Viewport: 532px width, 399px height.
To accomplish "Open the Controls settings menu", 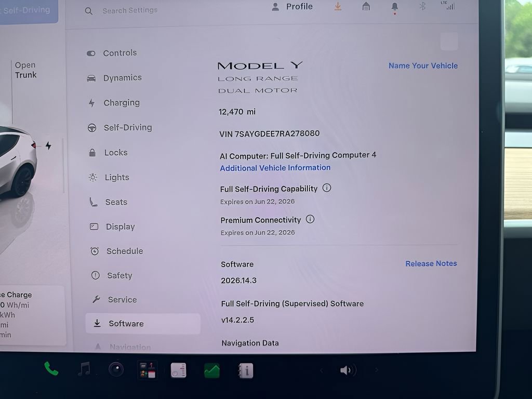I will [120, 53].
